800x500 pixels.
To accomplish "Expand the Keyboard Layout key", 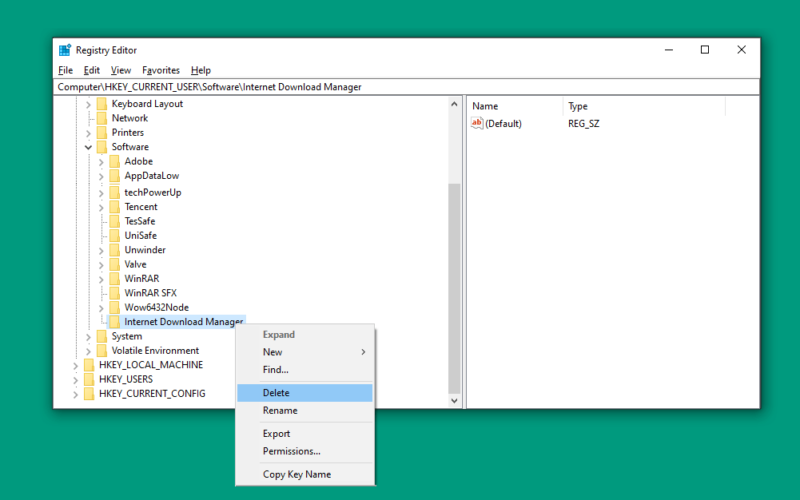I will point(88,104).
